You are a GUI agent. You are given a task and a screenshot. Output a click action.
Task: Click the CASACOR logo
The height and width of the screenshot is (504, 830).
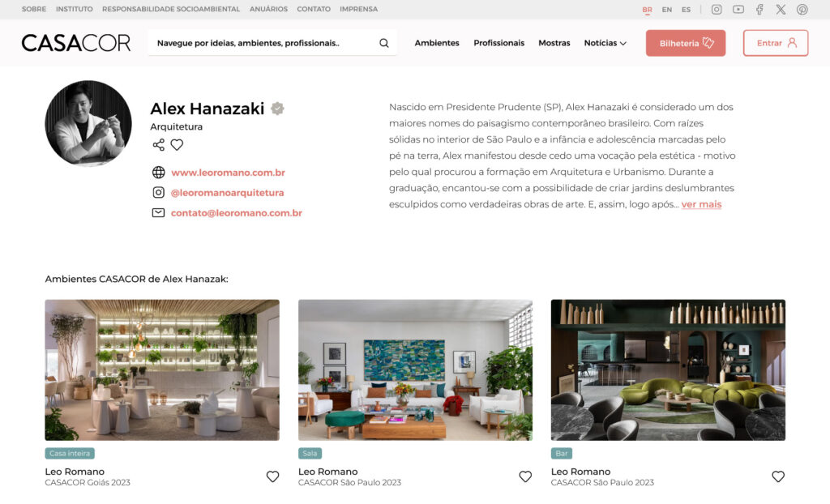(x=75, y=43)
